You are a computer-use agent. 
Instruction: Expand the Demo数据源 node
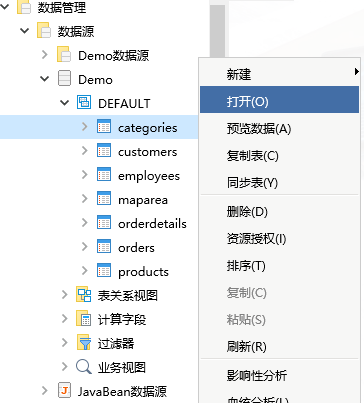click(x=45, y=55)
